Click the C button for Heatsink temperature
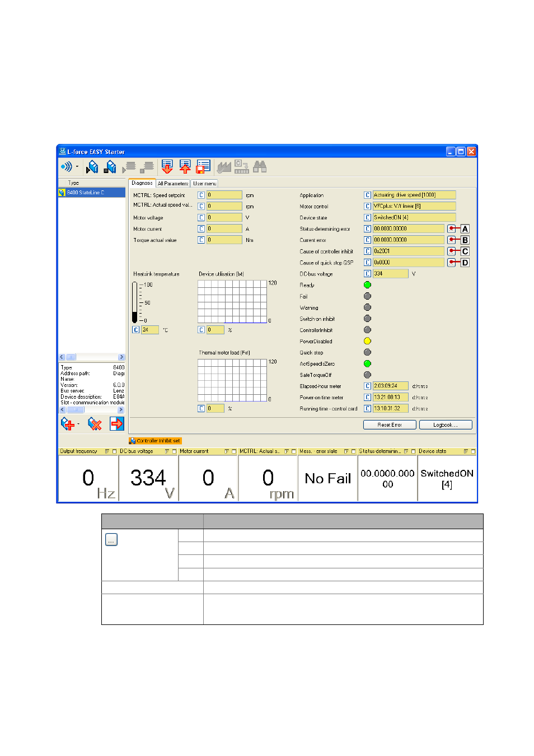This screenshot has width=534, height=756. pos(135,330)
